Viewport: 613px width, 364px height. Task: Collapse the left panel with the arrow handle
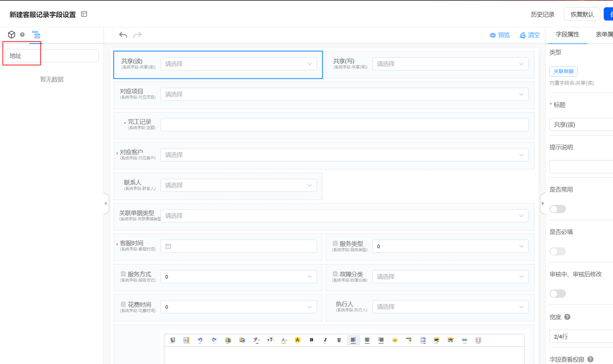(106, 204)
